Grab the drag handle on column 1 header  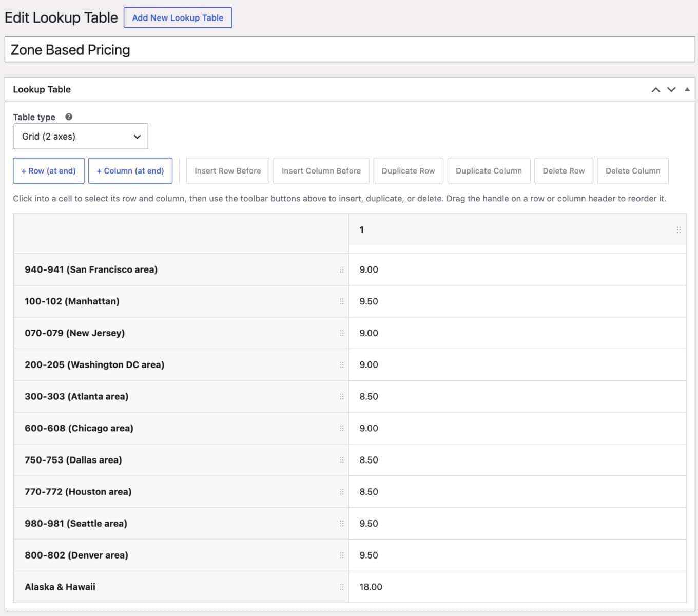tap(678, 230)
